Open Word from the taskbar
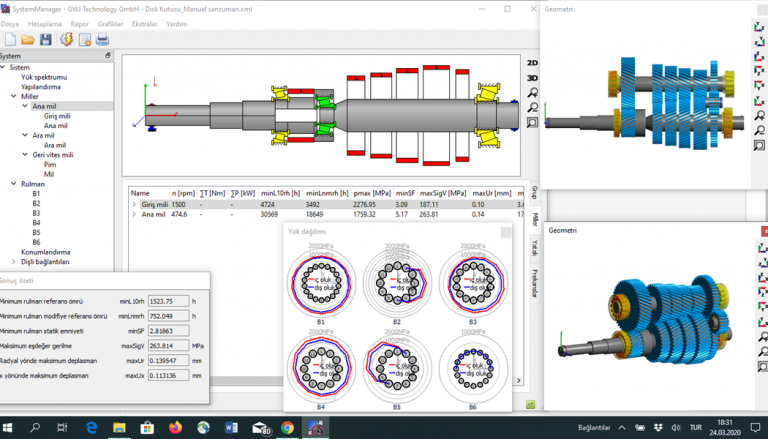The width and height of the screenshot is (768, 439). click(231, 428)
